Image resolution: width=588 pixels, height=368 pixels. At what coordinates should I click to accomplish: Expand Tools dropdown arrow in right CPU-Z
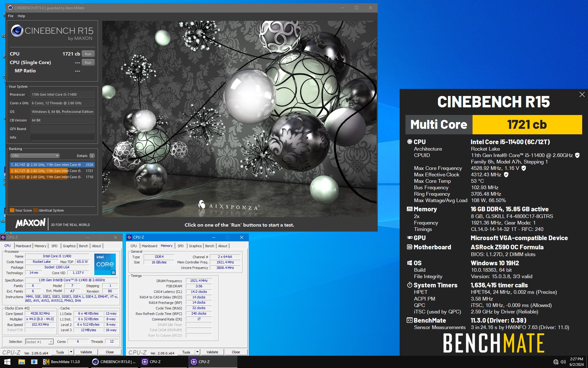[198, 352]
